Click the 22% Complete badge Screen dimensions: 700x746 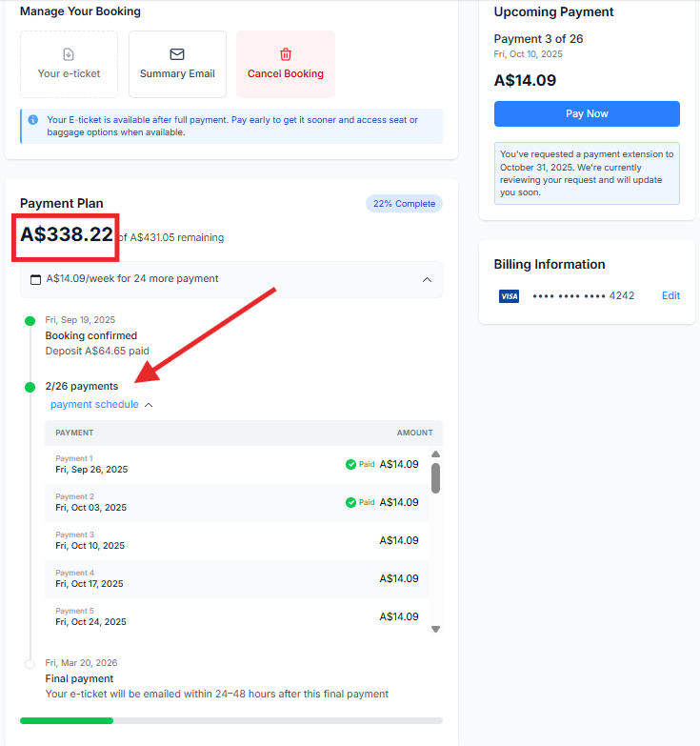(404, 204)
